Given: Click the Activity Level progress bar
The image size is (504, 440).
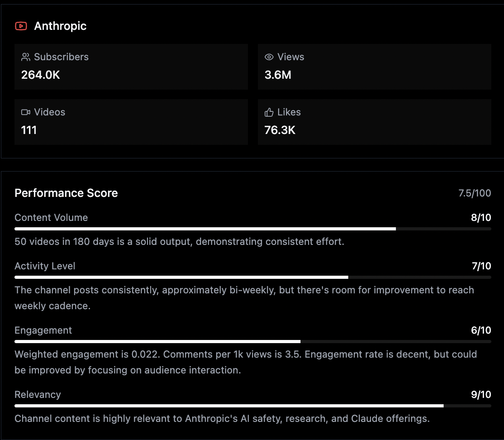Looking at the screenshot, I should [x=252, y=277].
